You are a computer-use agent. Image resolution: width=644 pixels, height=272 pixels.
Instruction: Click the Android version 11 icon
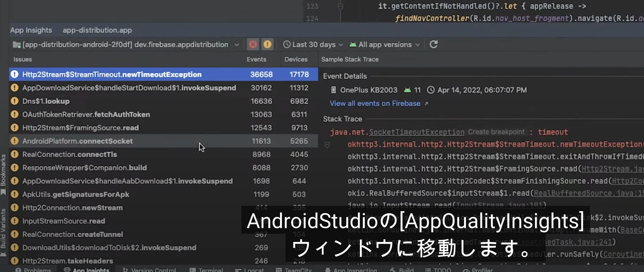coord(408,90)
